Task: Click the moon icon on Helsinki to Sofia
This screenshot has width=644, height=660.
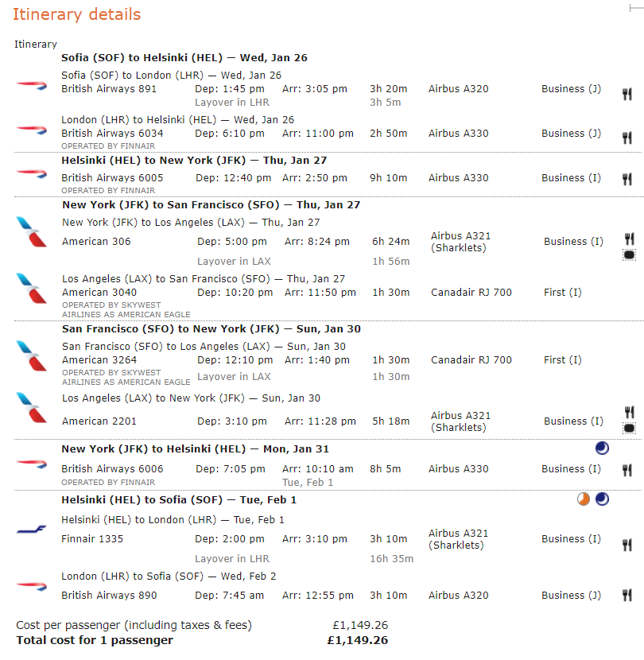Action: pyautogui.click(x=602, y=499)
